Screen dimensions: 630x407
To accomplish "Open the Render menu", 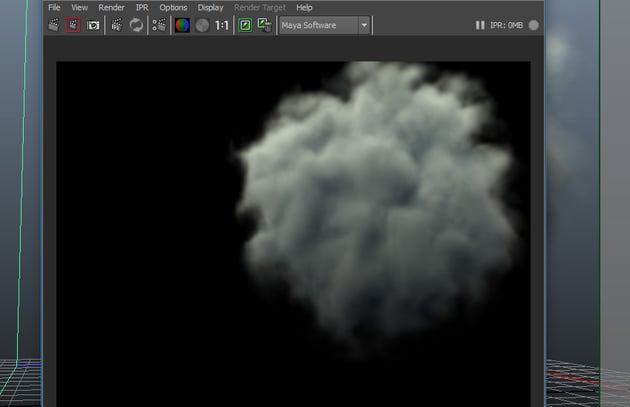I will [111, 8].
